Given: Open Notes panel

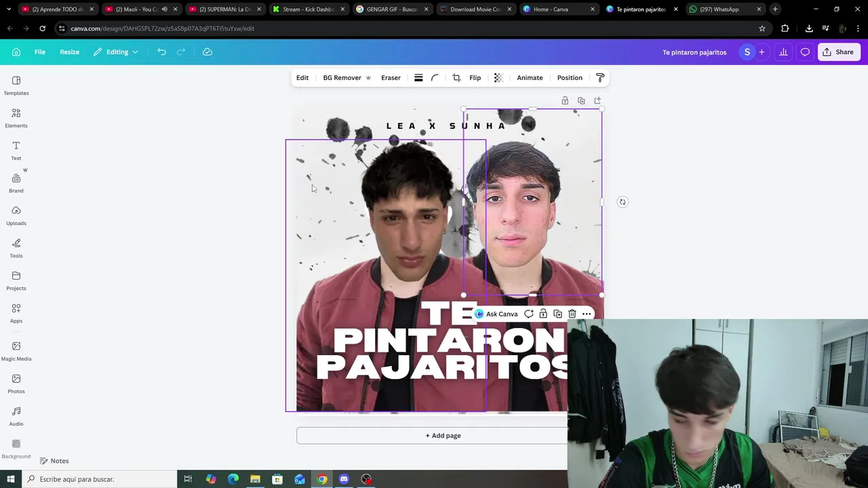Looking at the screenshot, I should (x=54, y=461).
